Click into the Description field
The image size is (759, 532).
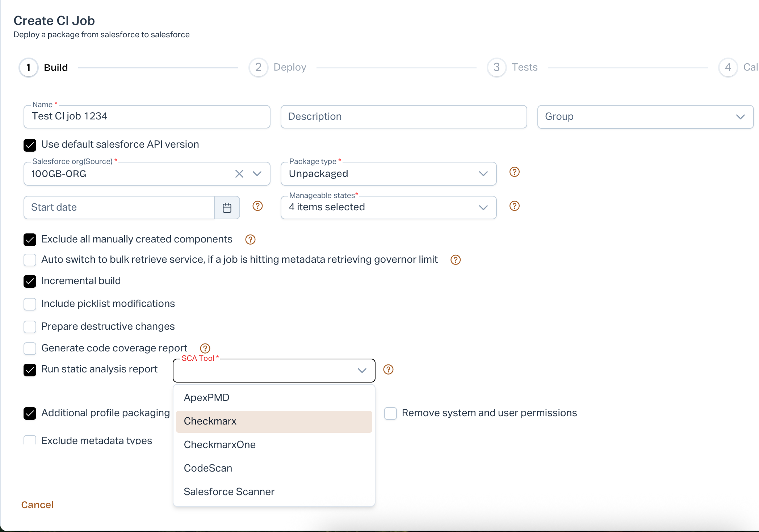[403, 117]
